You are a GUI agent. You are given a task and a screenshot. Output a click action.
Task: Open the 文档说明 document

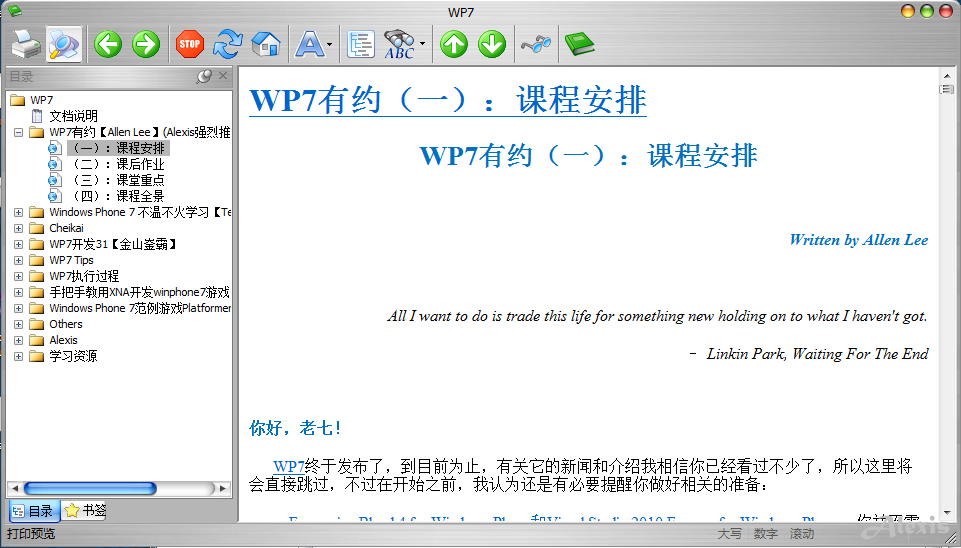point(73,116)
